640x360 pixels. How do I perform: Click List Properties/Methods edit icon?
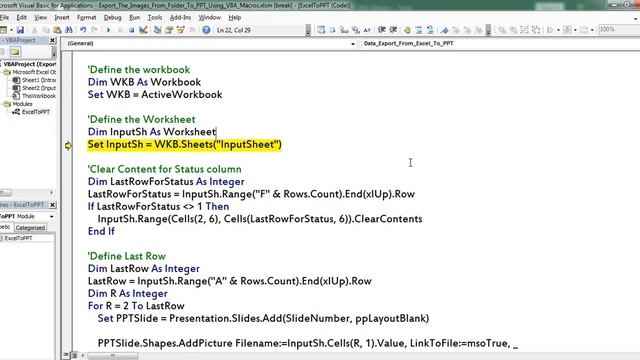coord(321,30)
